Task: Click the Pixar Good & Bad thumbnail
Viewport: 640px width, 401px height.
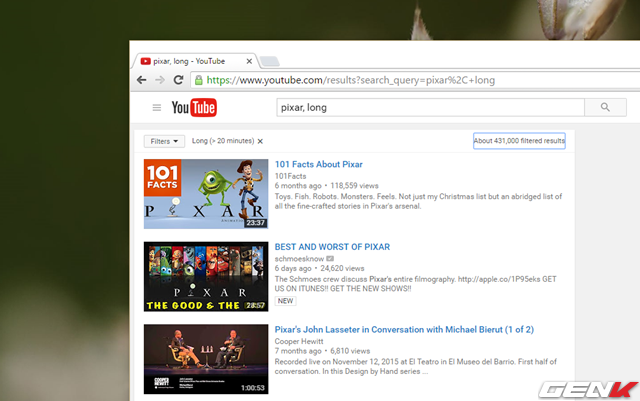Action: tap(205, 276)
